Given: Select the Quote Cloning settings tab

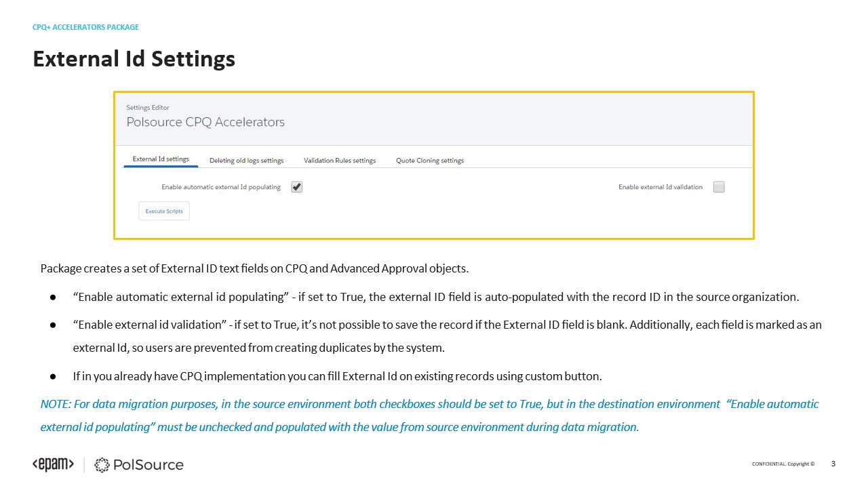Looking at the screenshot, I should pos(430,160).
